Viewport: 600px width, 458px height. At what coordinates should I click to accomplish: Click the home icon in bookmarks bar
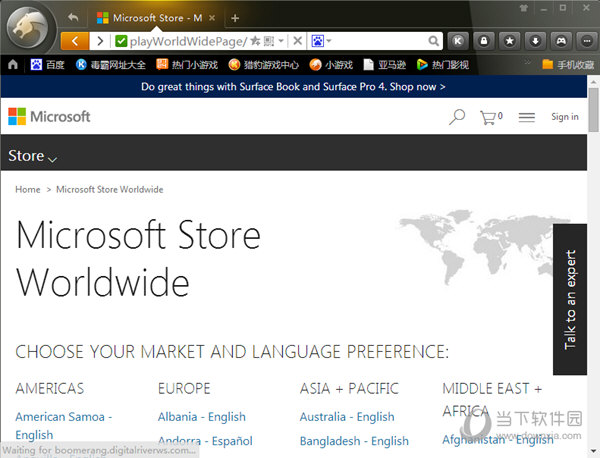pyautogui.click(x=13, y=65)
